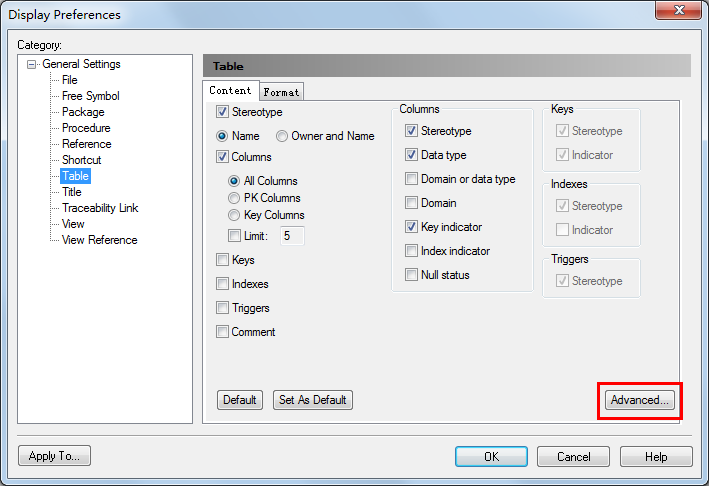Open the View category
This screenshot has width=709, height=486.
tap(73, 224)
